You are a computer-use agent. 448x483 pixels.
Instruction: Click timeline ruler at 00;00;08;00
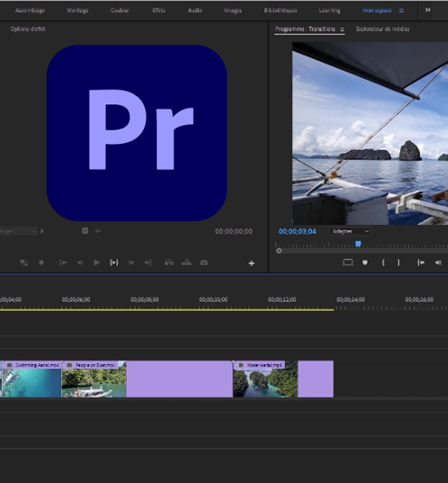(145, 300)
